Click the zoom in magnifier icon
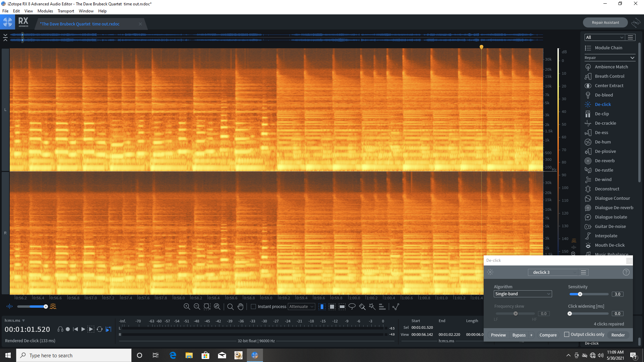The height and width of the screenshot is (362, 644). tap(187, 306)
